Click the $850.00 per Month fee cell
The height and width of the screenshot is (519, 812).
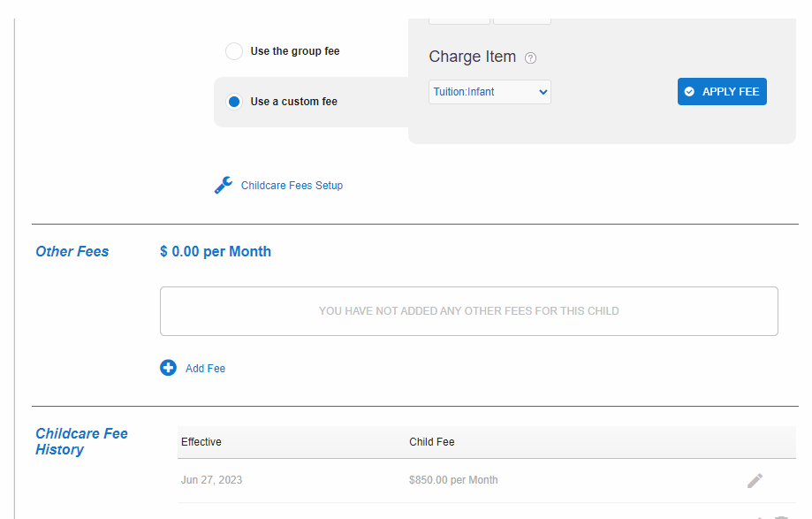tap(453, 480)
